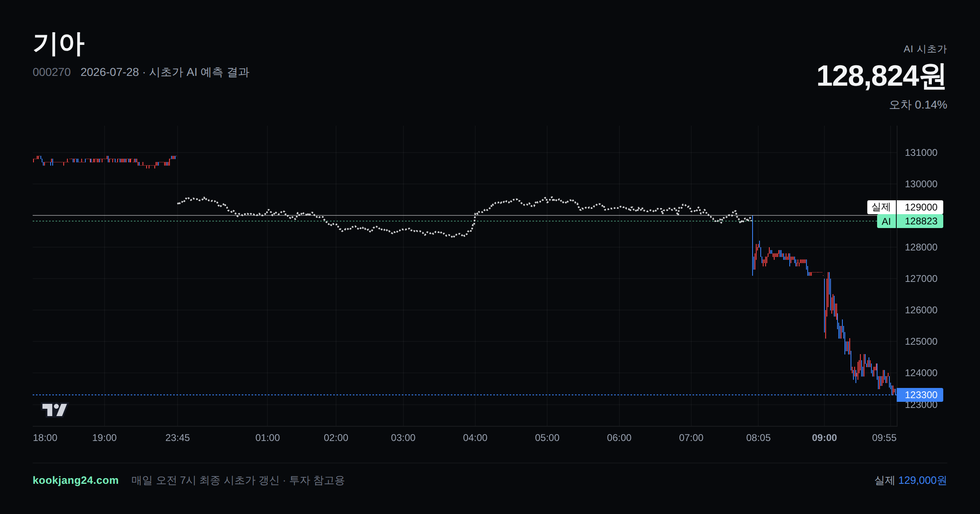Click the 127000 price axis label
Image resolution: width=980 pixels, height=514 pixels.
pos(921,279)
